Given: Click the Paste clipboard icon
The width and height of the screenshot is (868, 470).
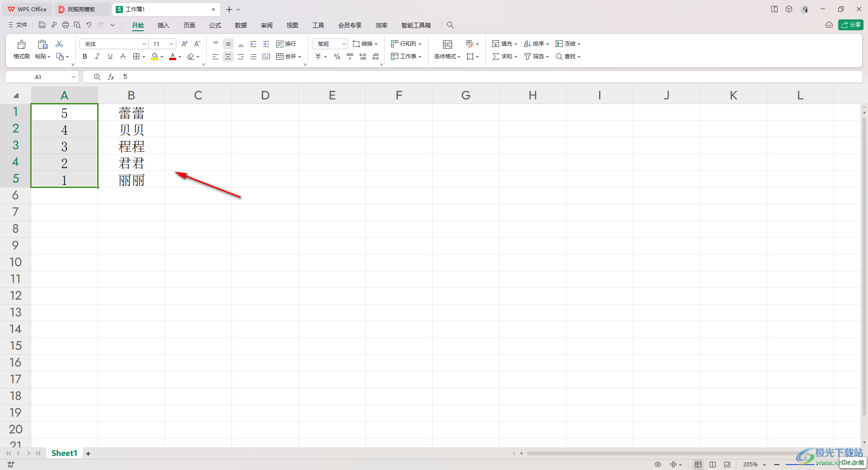Looking at the screenshot, I should click(x=42, y=44).
